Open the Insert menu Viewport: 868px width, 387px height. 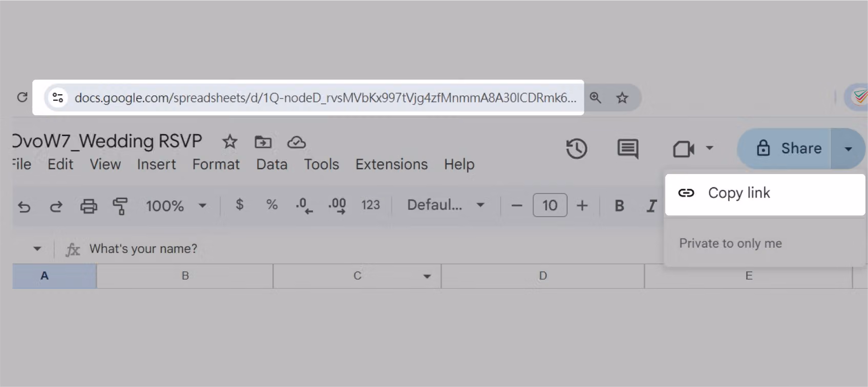pyautogui.click(x=156, y=164)
